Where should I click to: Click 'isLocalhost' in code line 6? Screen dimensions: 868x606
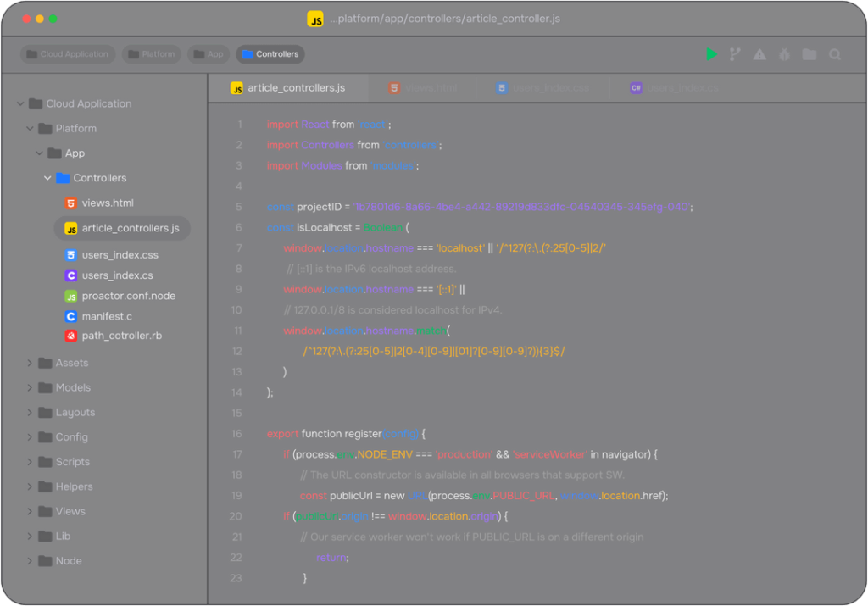tap(325, 227)
